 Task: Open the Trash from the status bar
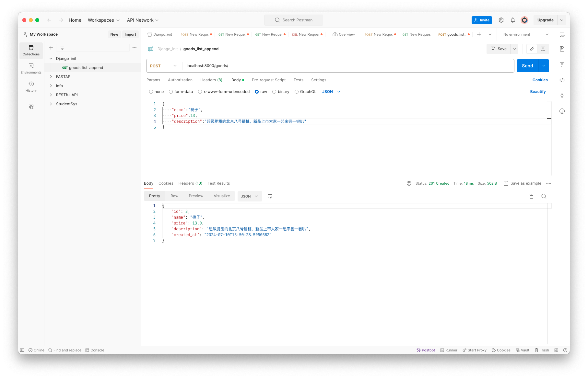click(x=542, y=350)
